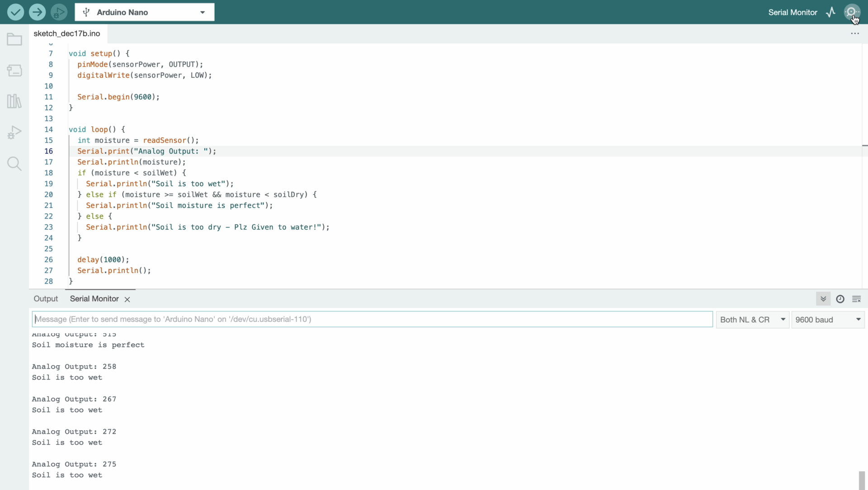Toggle autoscroll in the Serial Monitor
Screen dimensions: 868x490
point(823,299)
